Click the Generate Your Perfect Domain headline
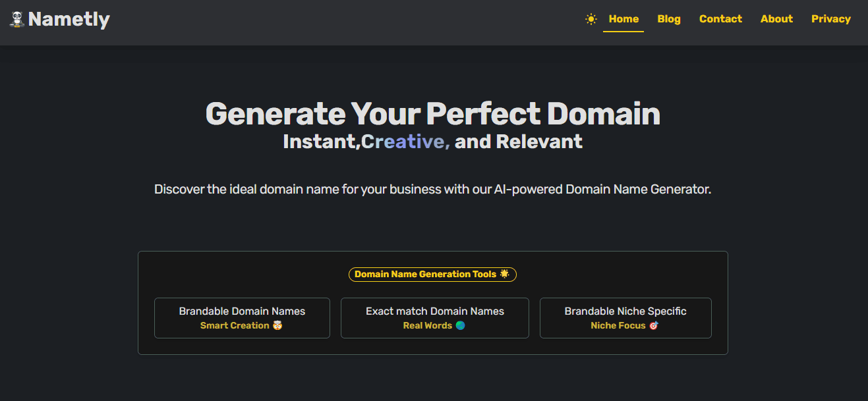Image resolution: width=868 pixels, height=401 pixels. (433, 114)
